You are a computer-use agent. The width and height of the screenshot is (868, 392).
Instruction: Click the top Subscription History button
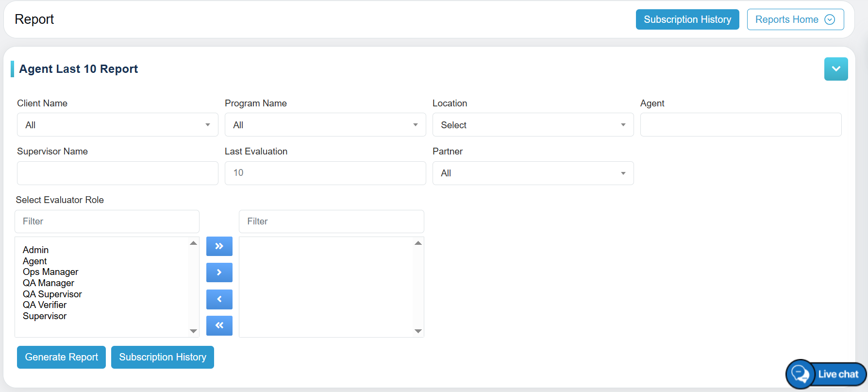point(687,19)
